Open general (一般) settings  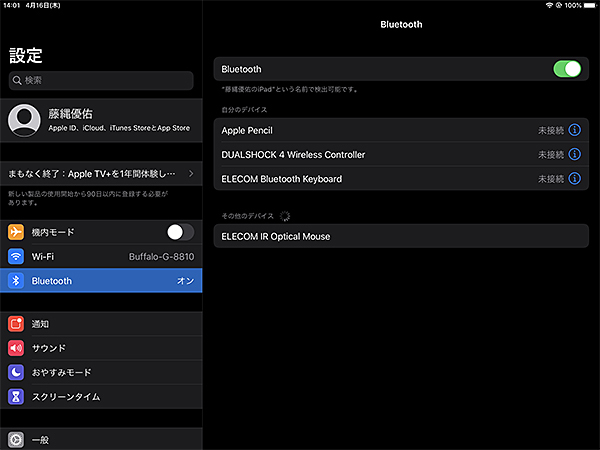pyautogui.click(x=100, y=439)
